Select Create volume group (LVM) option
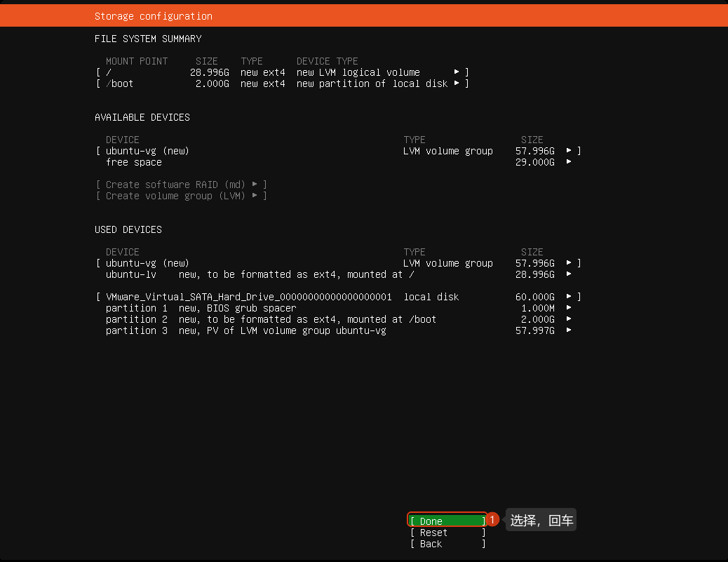 181,196
